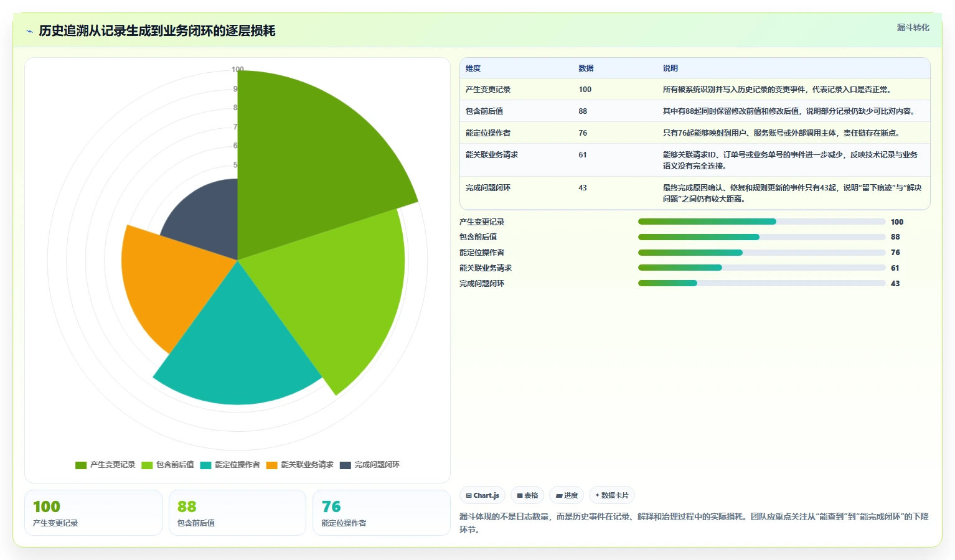Toggle 包含前后值 legend entry in chart
955x560 pixels.
point(167,465)
